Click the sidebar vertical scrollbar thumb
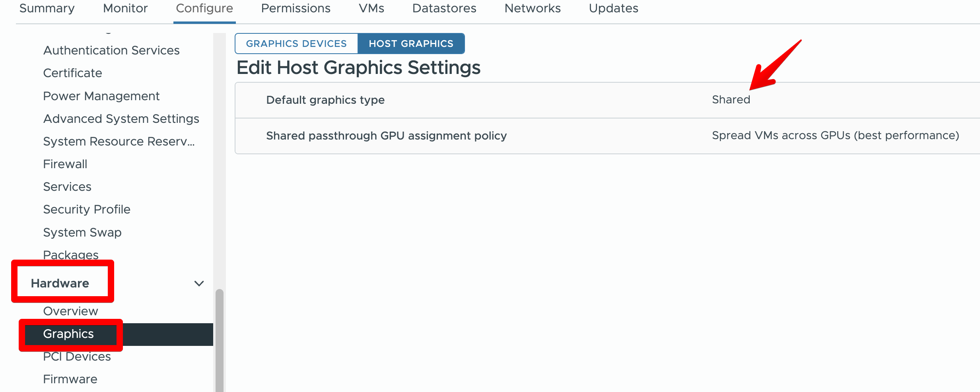The image size is (980, 392). (219, 341)
